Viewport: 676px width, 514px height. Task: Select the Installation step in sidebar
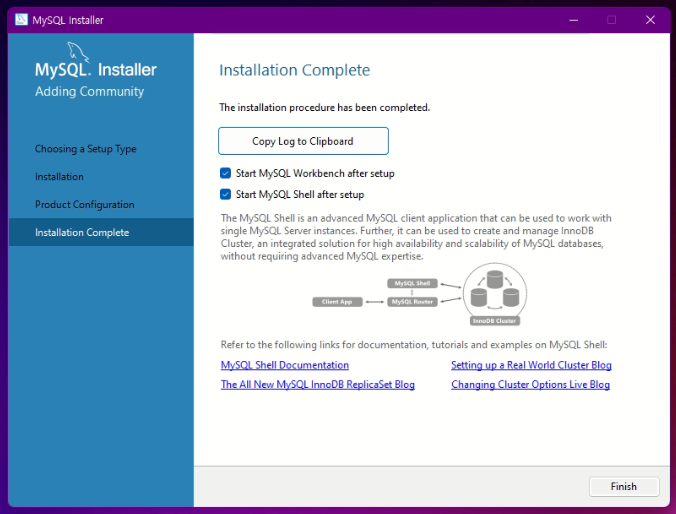[x=59, y=177]
